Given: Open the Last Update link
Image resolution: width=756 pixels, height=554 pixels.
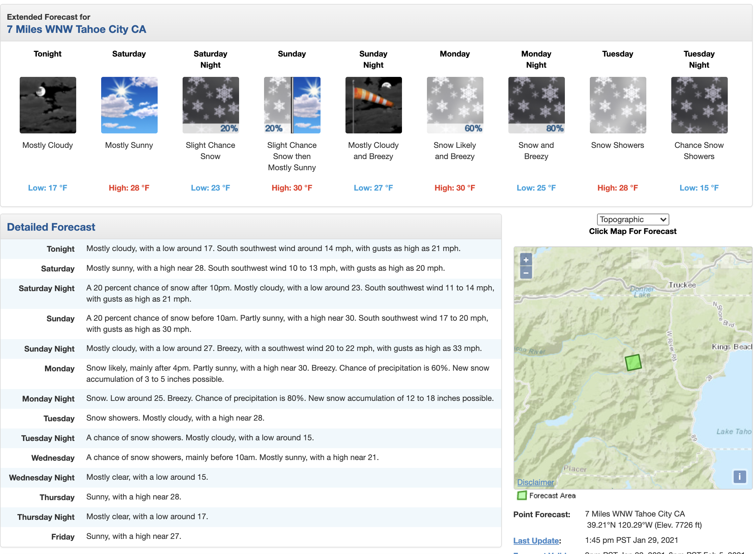Looking at the screenshot, I should (x=536, y=541).
